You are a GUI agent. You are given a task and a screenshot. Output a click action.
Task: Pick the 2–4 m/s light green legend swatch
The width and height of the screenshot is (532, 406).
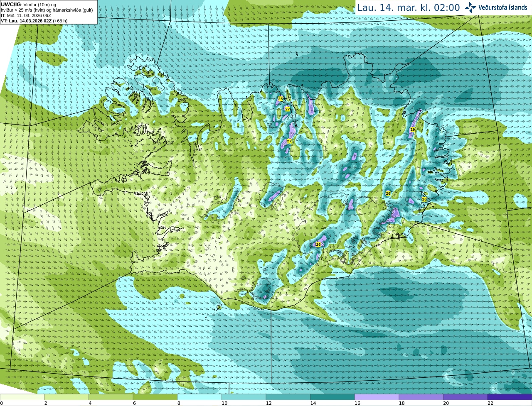pos(66,397)
